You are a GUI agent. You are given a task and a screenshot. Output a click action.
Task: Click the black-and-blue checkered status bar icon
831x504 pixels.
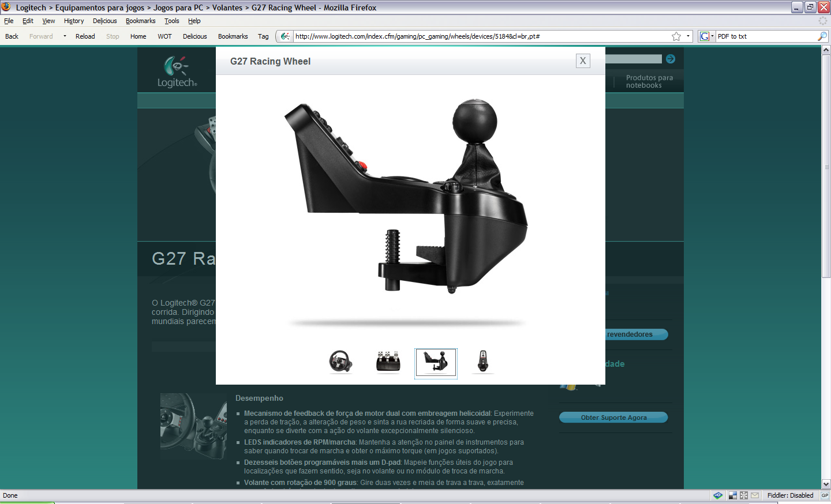click(x=732, y=495)
